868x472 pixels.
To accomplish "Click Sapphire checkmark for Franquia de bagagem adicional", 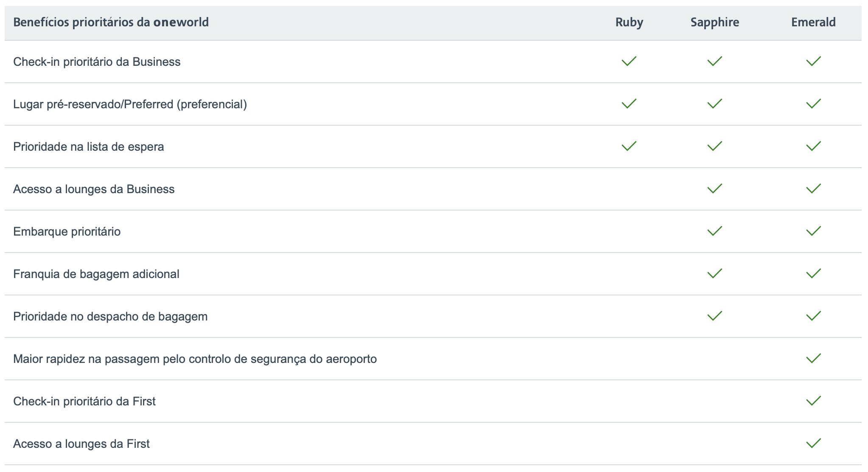I will [x=714, y=273].
